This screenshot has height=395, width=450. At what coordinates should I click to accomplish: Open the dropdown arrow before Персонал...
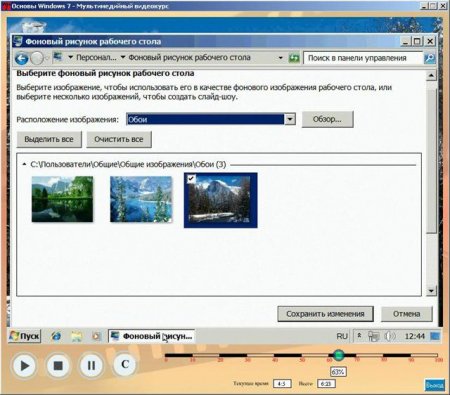tap(70, 57)
